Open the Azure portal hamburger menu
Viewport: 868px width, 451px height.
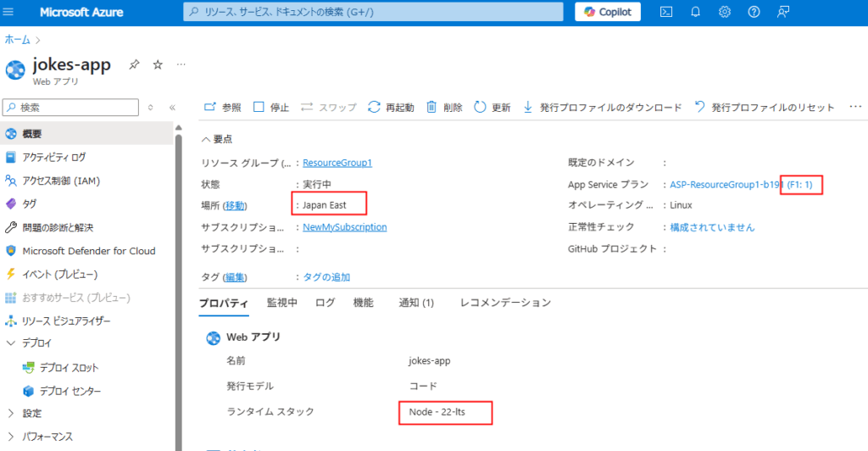[8, 12]
